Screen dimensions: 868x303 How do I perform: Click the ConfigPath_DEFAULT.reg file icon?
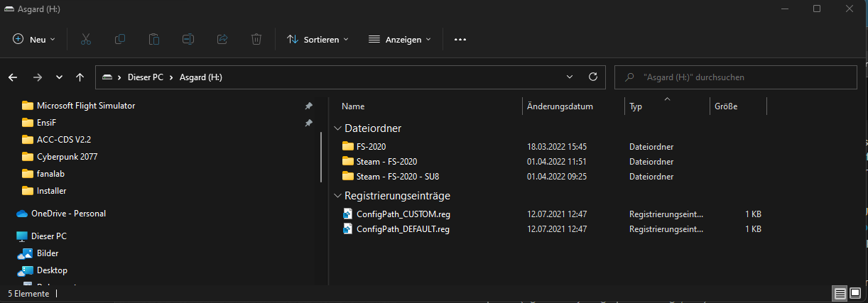click(347, 228)
